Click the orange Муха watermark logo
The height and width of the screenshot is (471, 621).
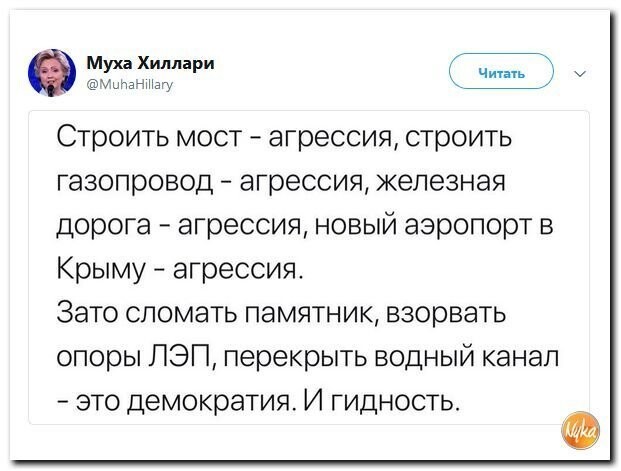581,430
